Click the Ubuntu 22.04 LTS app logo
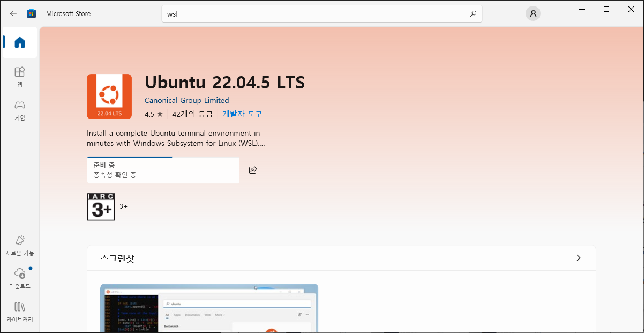The image size is (644, 333). pos(109,97)
